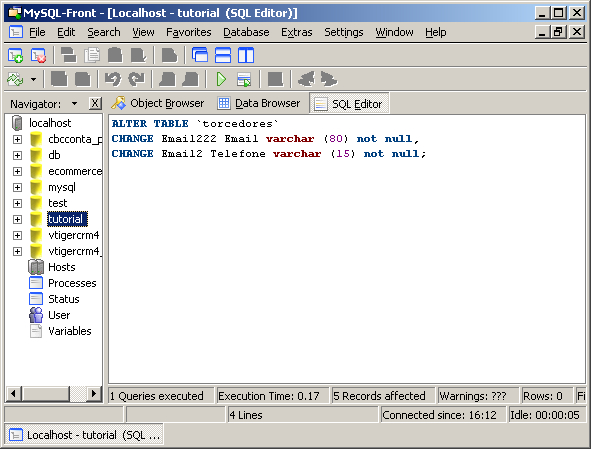This screenshot has height=449, width=591.
Task: Expand the test database node
Action: pyautogui.click(x=17, y=204)
